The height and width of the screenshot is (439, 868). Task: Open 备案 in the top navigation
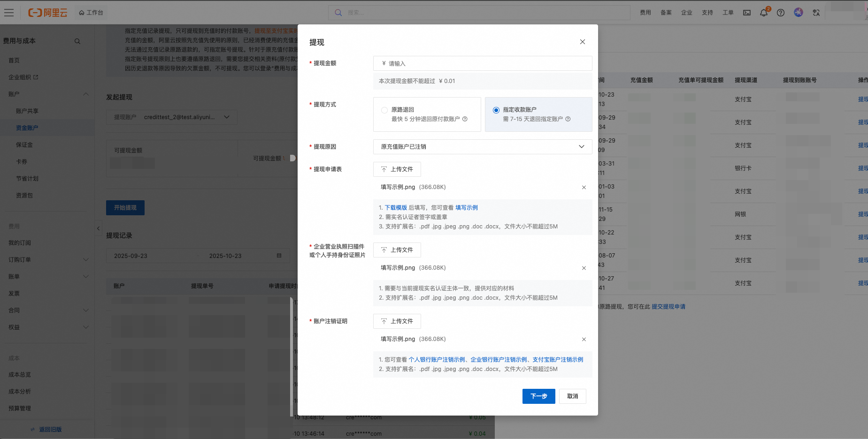[x=666, y=13]
